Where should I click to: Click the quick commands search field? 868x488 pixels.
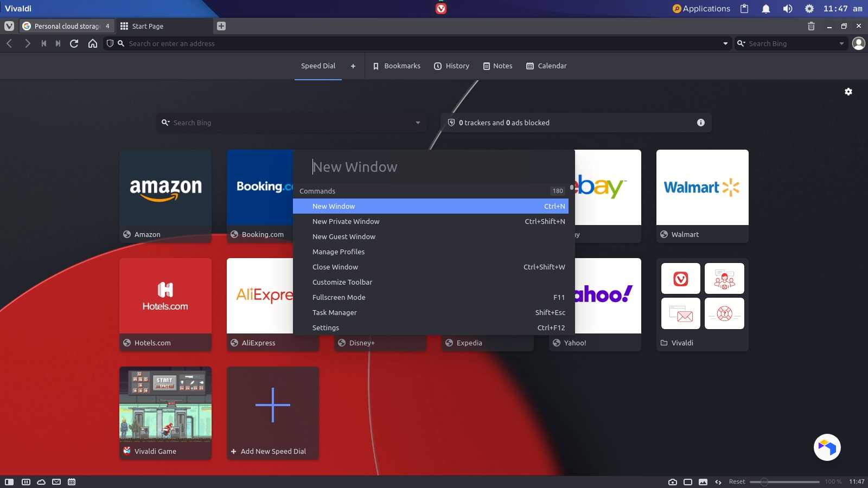tap(434, 167)
